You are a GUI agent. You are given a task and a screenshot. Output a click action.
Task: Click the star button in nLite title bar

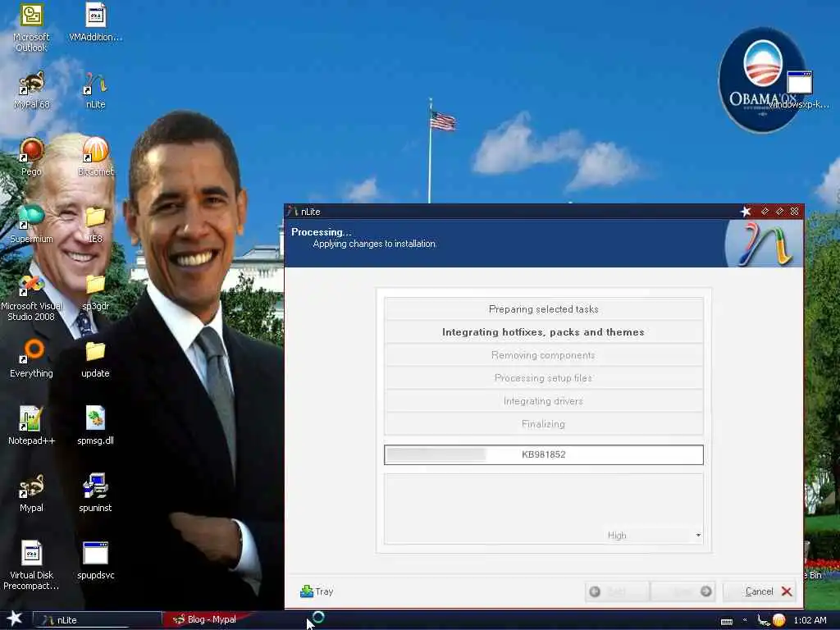pos(746,211)
